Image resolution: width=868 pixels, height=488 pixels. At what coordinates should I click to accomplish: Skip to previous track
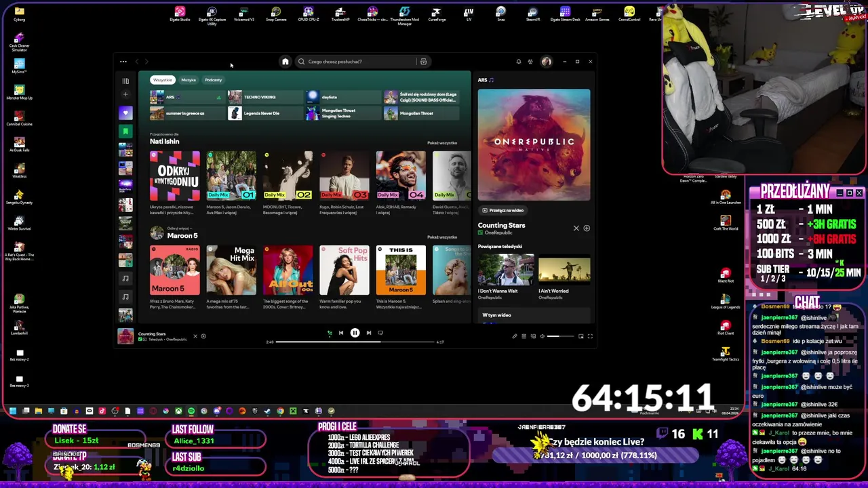tap(341, 333)
